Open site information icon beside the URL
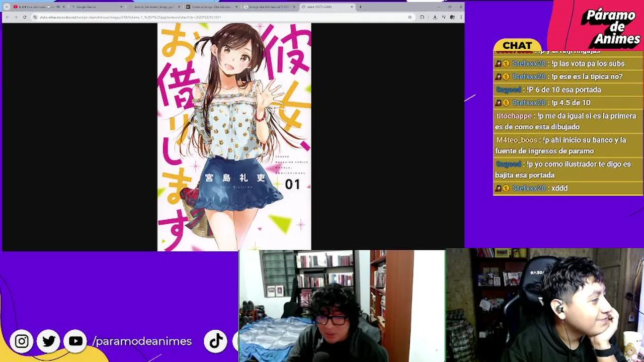 coord(35,17)
